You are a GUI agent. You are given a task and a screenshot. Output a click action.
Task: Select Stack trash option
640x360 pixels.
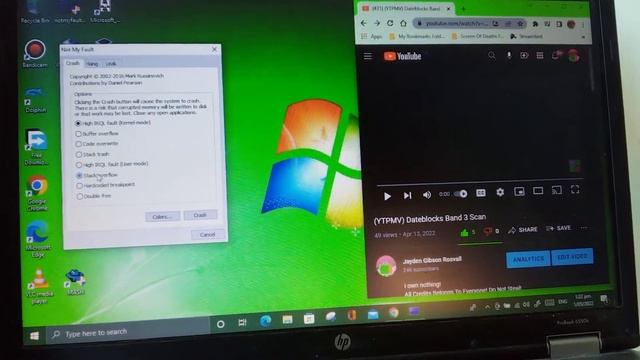click(93, 154)
